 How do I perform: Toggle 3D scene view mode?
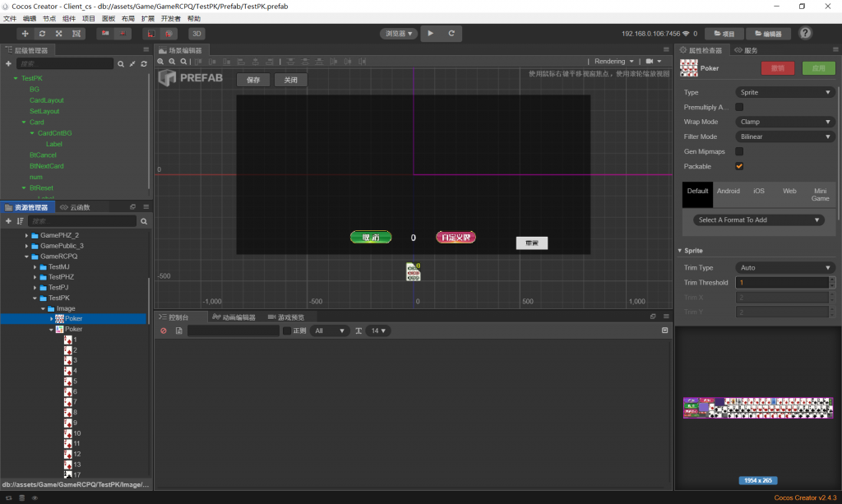click(197, 34)
